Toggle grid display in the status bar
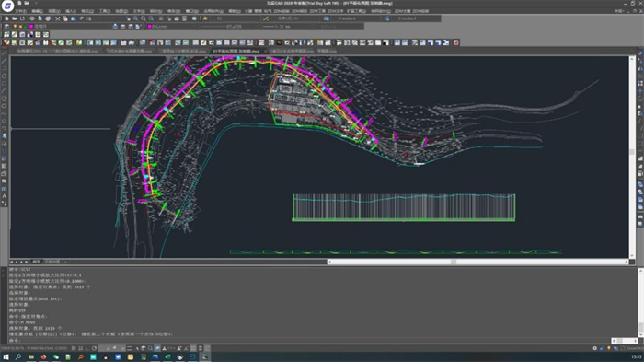 click(x=81, y=348)
